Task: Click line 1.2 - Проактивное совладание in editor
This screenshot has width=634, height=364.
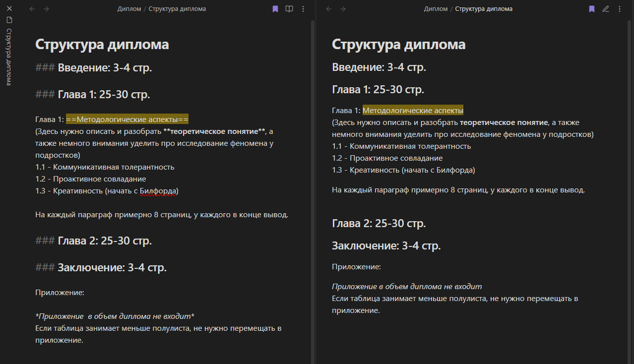Action: point(91,179)
